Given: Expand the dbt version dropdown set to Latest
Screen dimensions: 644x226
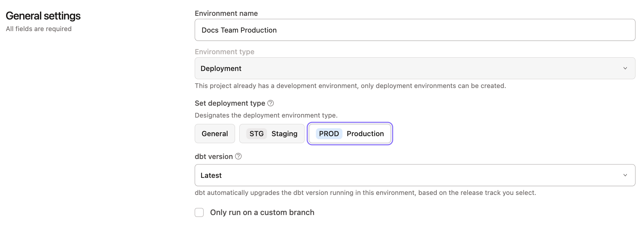Looking at the screenshot, I should click(x=414, y=175).
